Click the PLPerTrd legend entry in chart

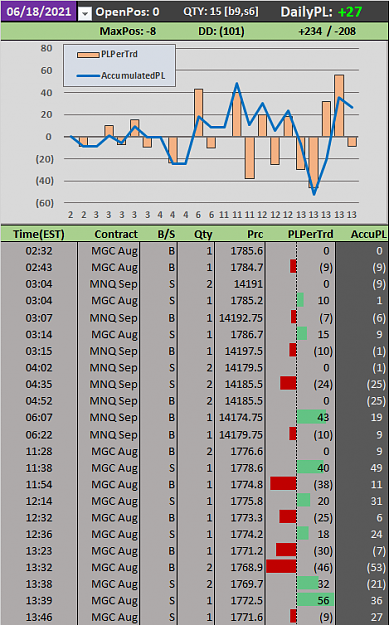coord(108,54)
